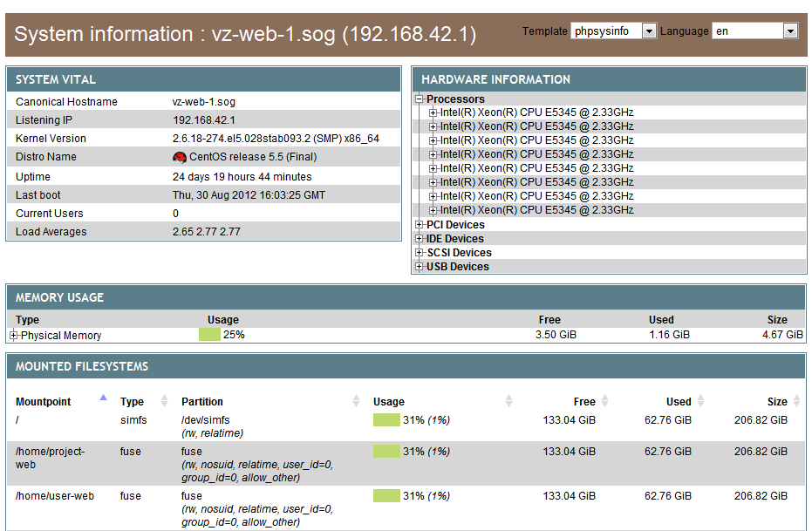Click the Size column sort arrows in filesystems
812x531 pixels.
click(x=795, y=402)
